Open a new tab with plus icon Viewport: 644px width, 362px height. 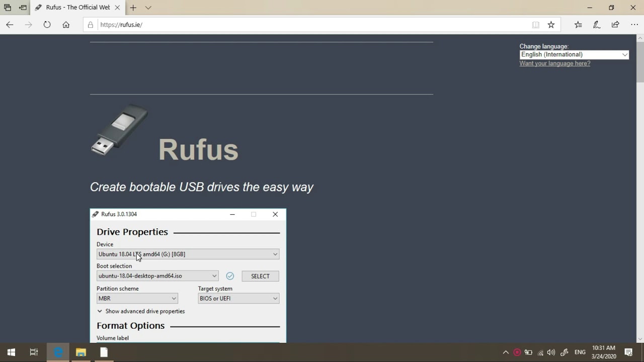[133, 8]
